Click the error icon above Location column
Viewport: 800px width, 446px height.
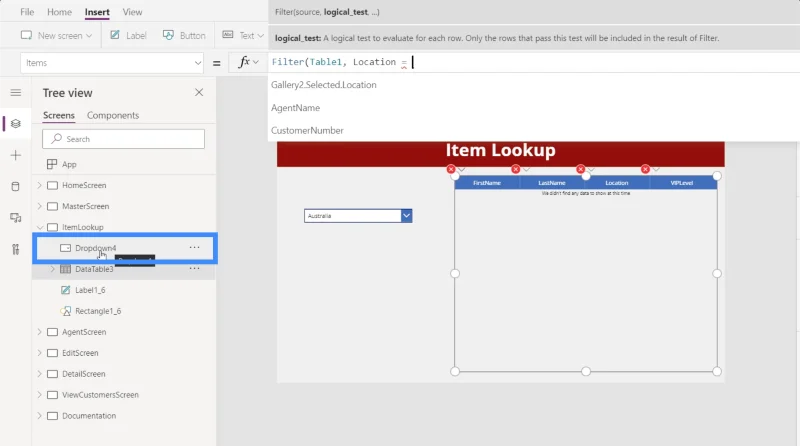[x=581, y=169]
